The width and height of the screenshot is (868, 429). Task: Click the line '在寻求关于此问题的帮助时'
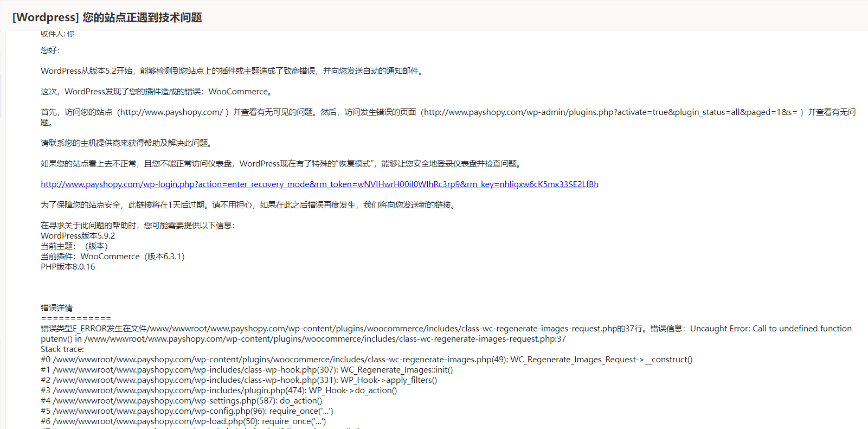(x=138, y=226)
